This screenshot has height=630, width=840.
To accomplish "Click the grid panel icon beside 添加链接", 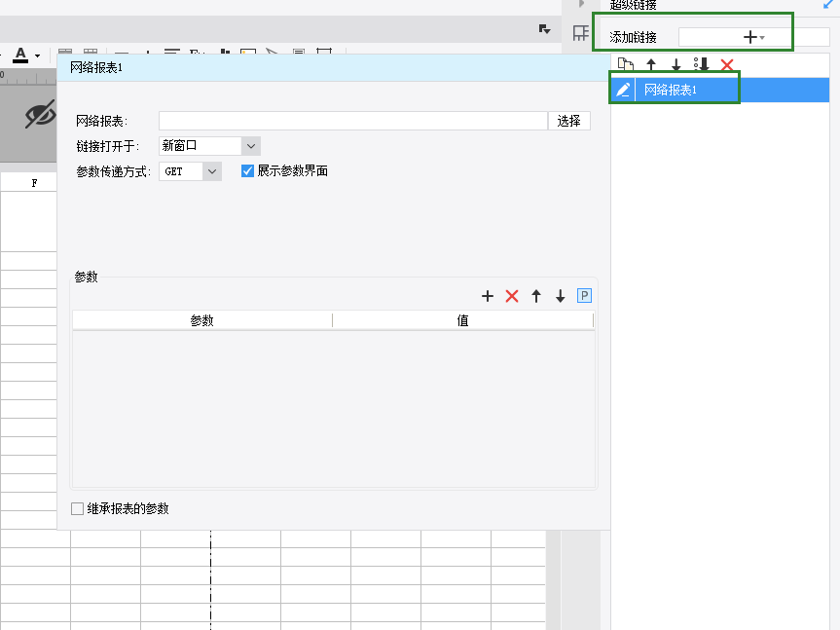I will [581, 33].
